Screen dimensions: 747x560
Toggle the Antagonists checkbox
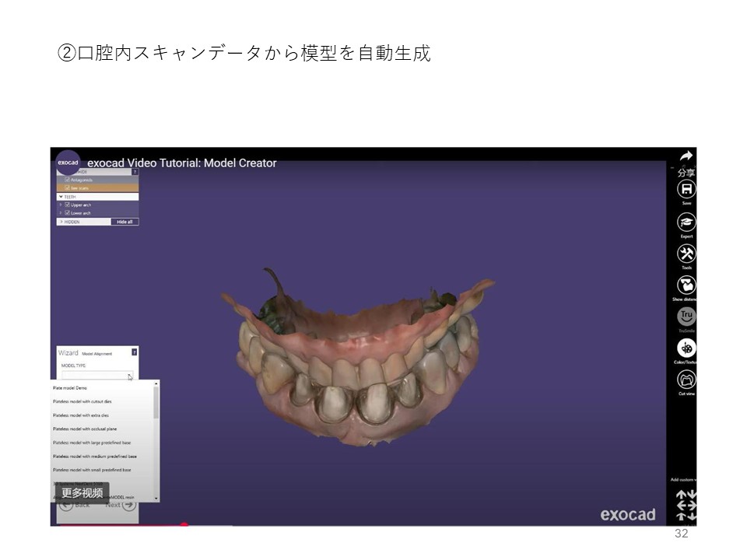68,180
